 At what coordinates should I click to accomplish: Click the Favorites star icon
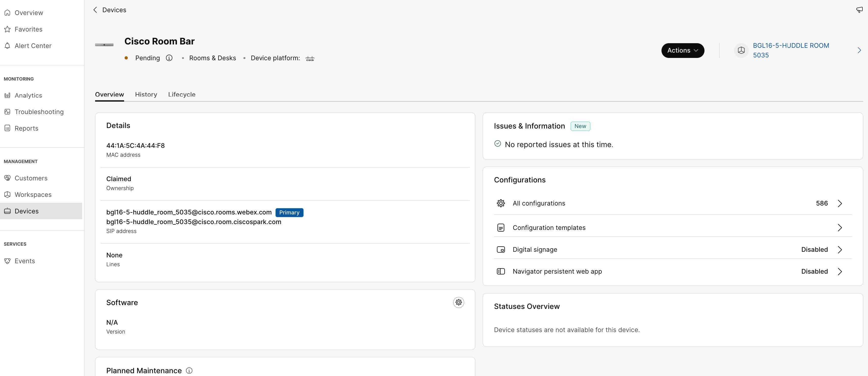[7, 29]
